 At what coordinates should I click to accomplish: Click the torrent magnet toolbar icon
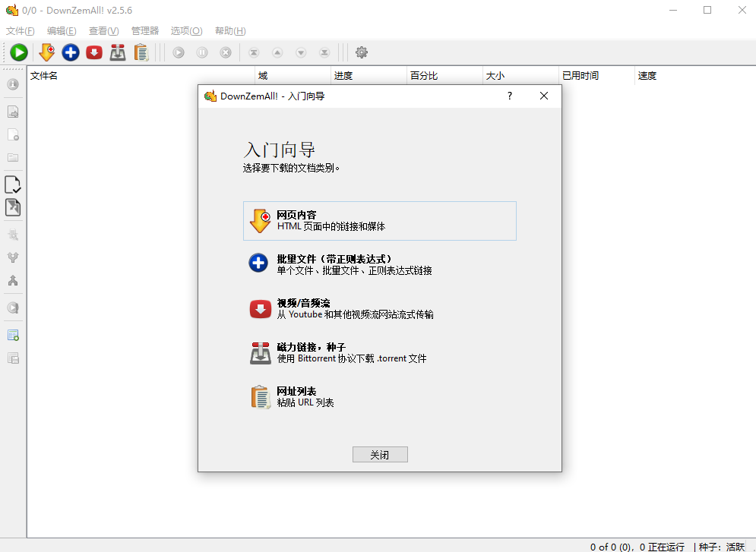pyautogui.click(x=118, y=52)
